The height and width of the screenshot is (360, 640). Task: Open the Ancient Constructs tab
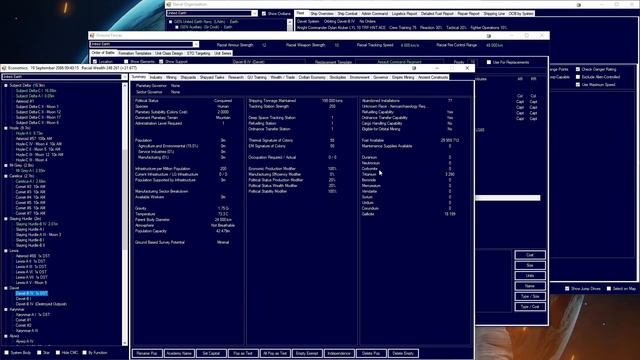pos(433,77)
